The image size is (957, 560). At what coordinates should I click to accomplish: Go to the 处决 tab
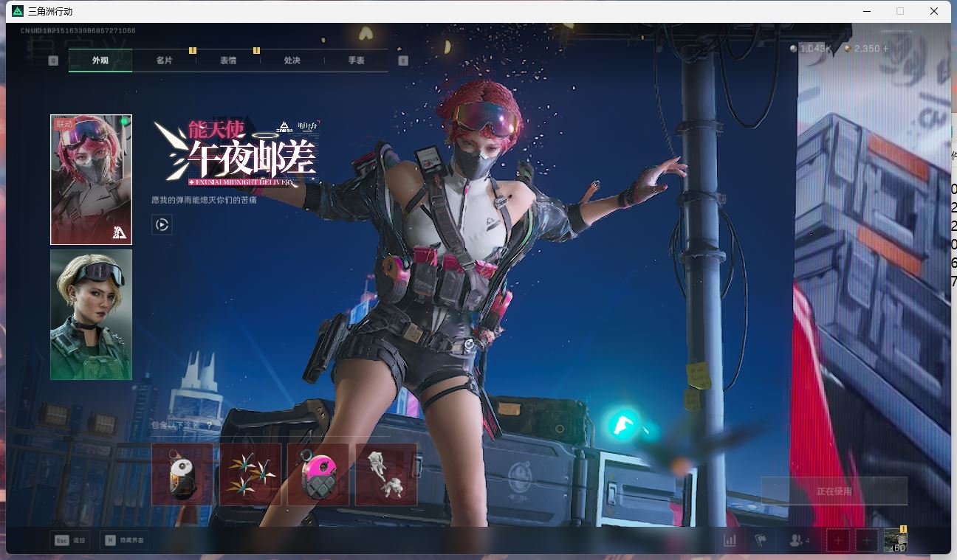pos(292,61)
